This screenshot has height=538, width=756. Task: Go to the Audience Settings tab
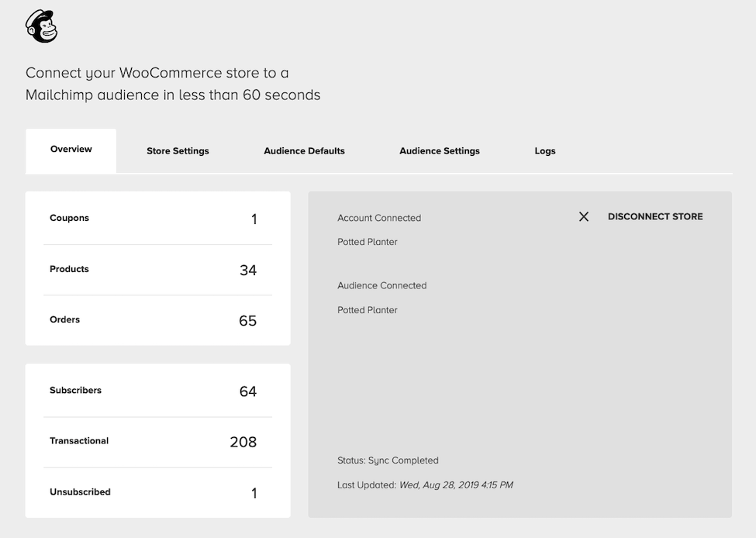[x=440, y=151]
